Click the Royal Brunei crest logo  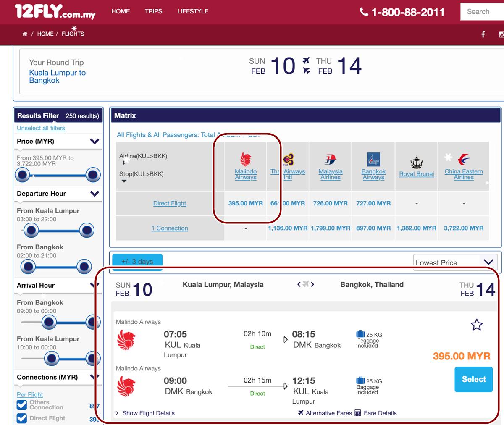coord(416,162)
